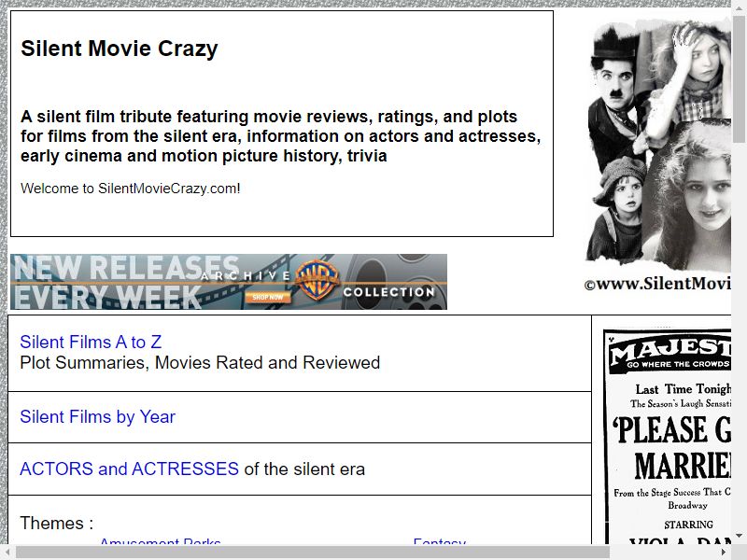The height and width of the screenshot is (560, 747).
Task: Click the orange Shop Now button on banner
Action: [268, 297]
